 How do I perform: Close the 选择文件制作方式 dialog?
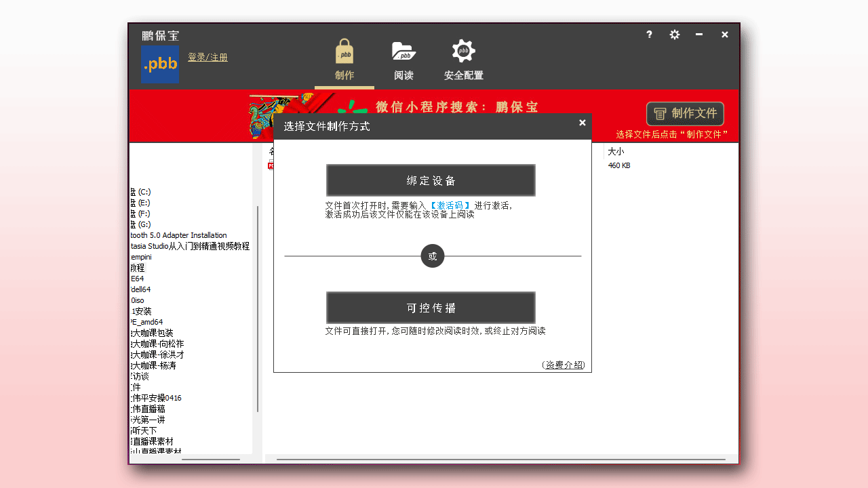(582, 123)
